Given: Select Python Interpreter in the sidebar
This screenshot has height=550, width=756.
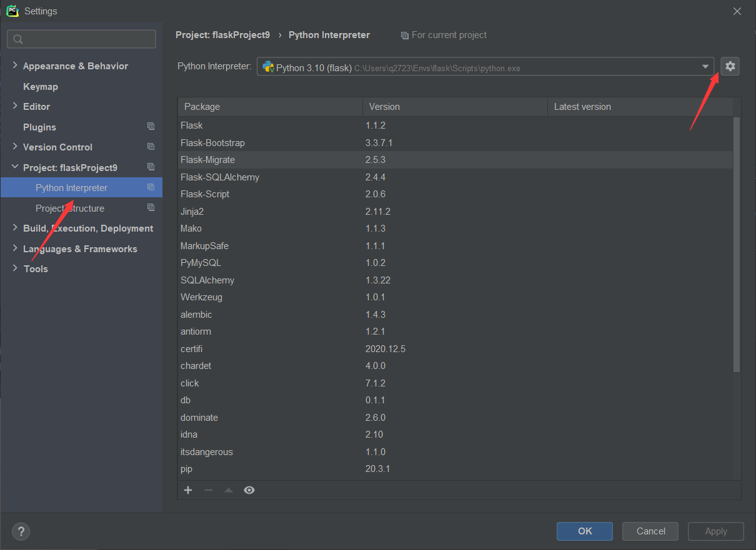Looking at the screenshot, I should 81,188.
